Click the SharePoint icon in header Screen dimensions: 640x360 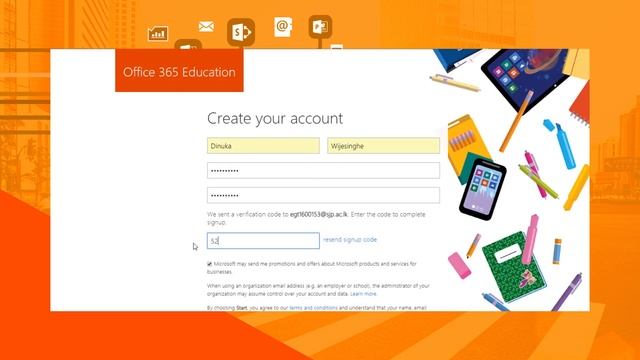coord(241,32)
